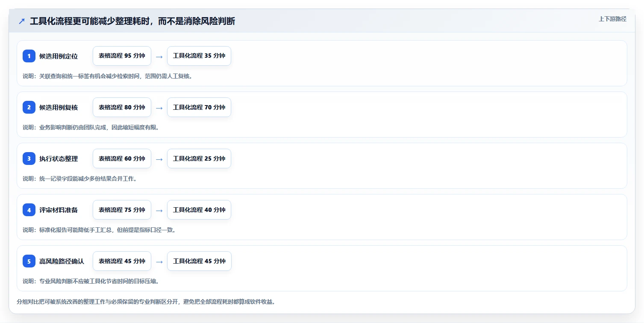Click the footer text starting 分组对比把可被系统改善
Image resolution: width=644 pixels, height=323 pixels.
[146, 302]
